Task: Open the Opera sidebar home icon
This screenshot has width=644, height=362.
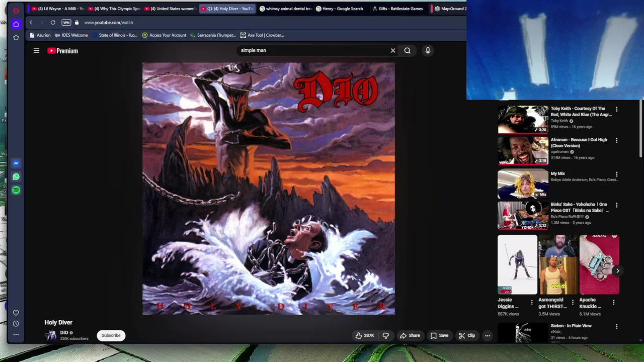Action: pos(16,24)
